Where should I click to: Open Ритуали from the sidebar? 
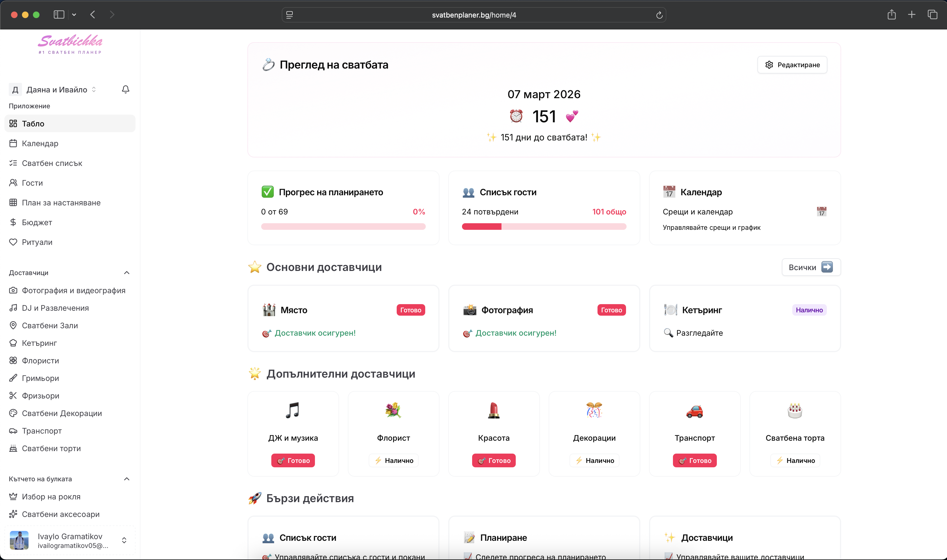pyautogui.click(x=37, y=242)
